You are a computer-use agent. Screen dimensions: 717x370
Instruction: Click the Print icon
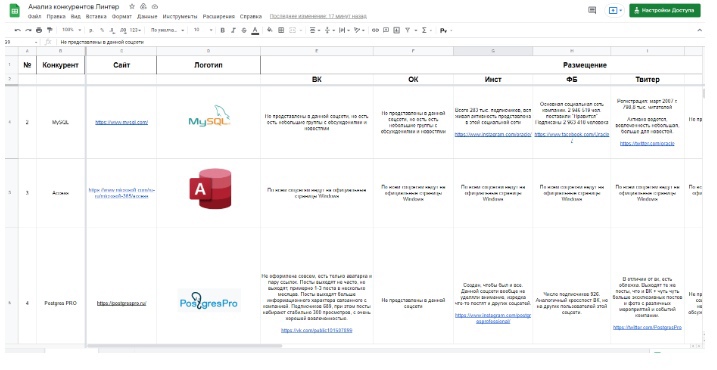(39, 30)
